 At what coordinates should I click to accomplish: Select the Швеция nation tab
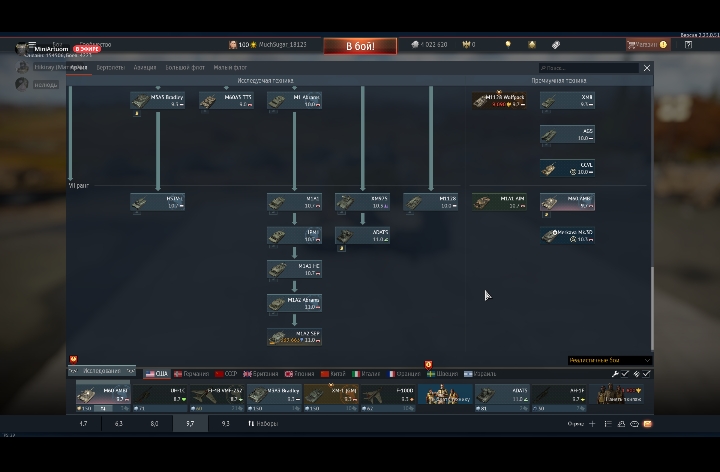coord(442,374)
